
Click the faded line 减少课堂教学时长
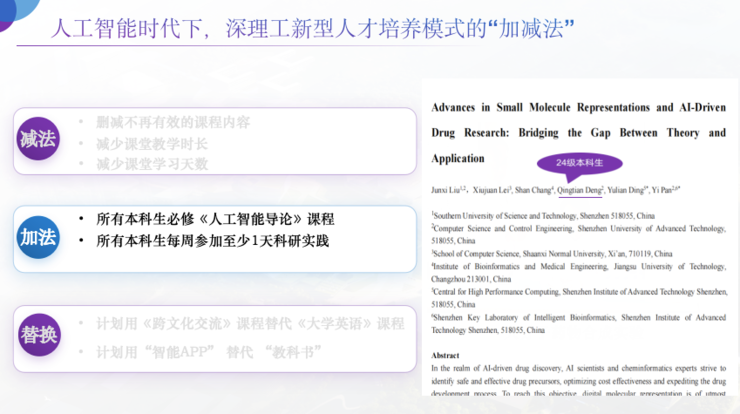[x=152, y=144]
